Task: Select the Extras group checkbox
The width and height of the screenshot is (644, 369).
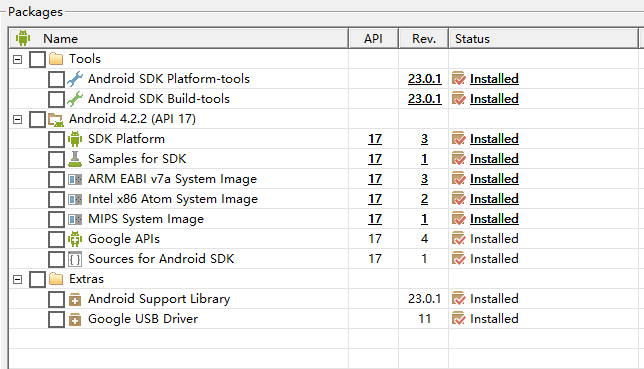Action: coord(37,279)
